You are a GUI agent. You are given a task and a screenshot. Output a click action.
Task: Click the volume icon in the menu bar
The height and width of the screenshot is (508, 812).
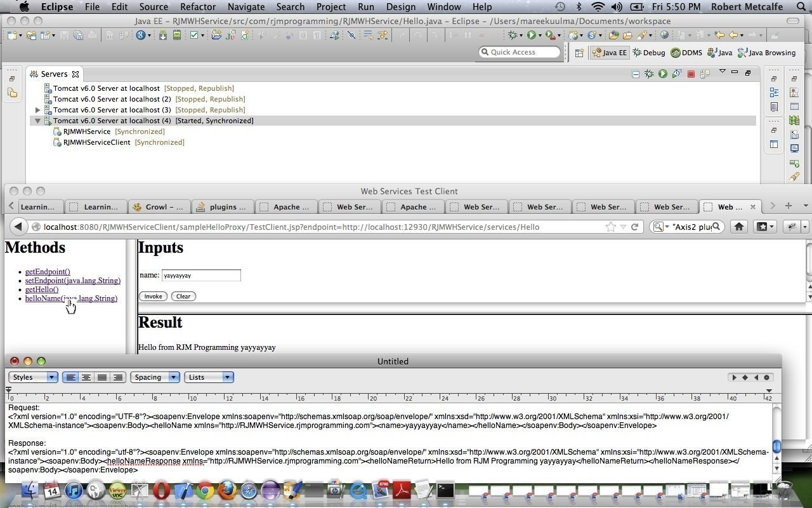coord(617,7)
